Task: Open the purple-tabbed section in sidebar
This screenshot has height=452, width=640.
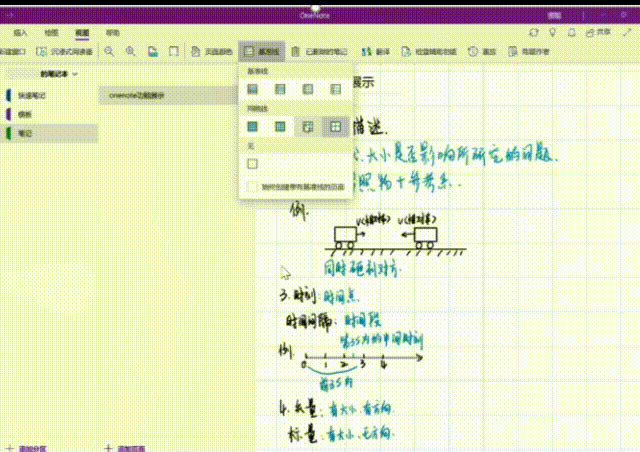Action: 49,114
